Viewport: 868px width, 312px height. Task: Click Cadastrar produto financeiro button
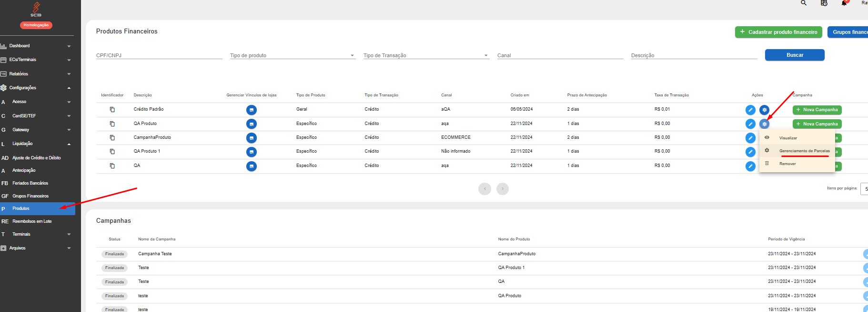tap(778, 32)
